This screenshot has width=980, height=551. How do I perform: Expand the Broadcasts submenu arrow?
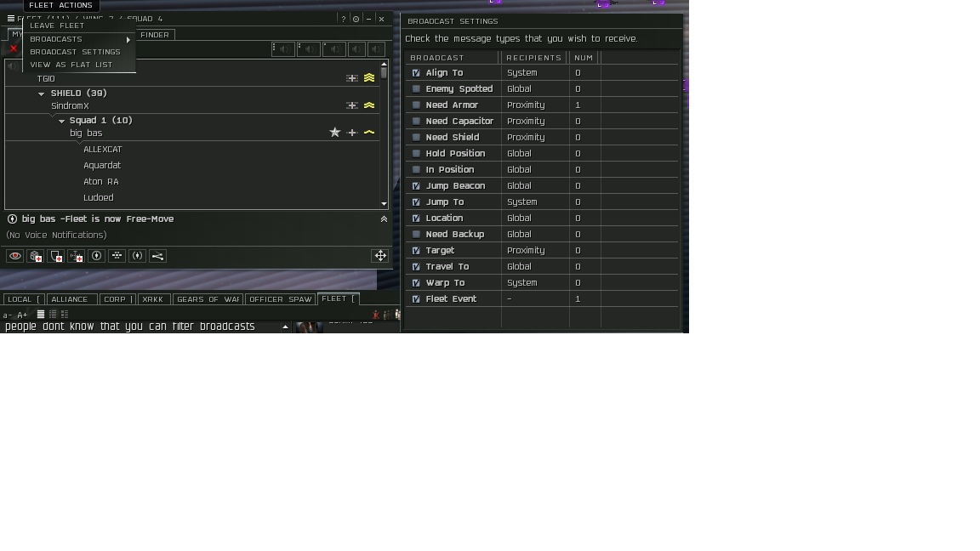[128, 39]
